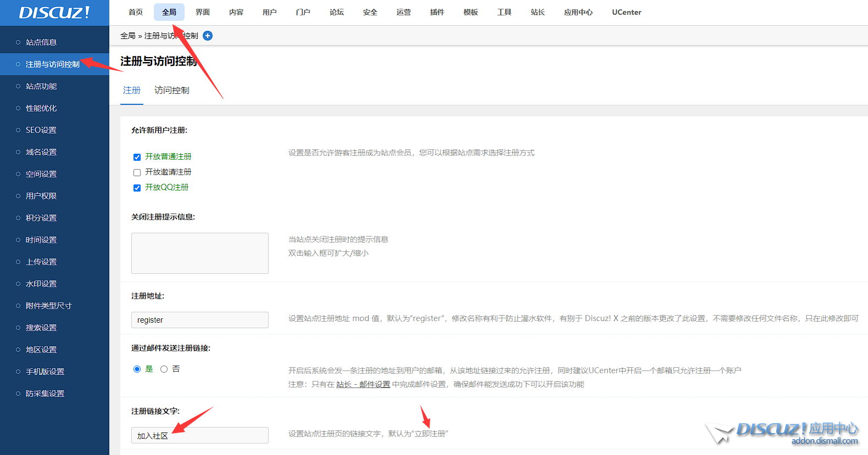Viewport: 868px width, 455px height.
Task: Open 工具 top menu
Action: click(x=504, y=12)
